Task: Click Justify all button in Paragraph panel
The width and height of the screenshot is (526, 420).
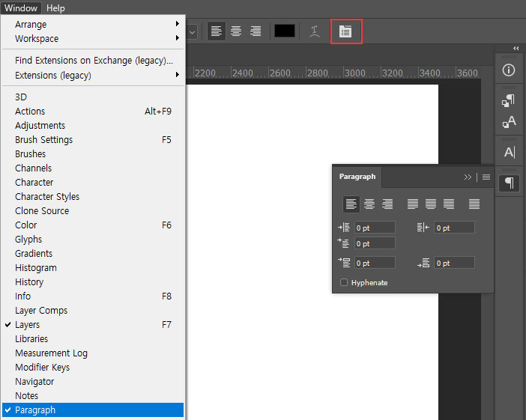Action: pos(474,204)
